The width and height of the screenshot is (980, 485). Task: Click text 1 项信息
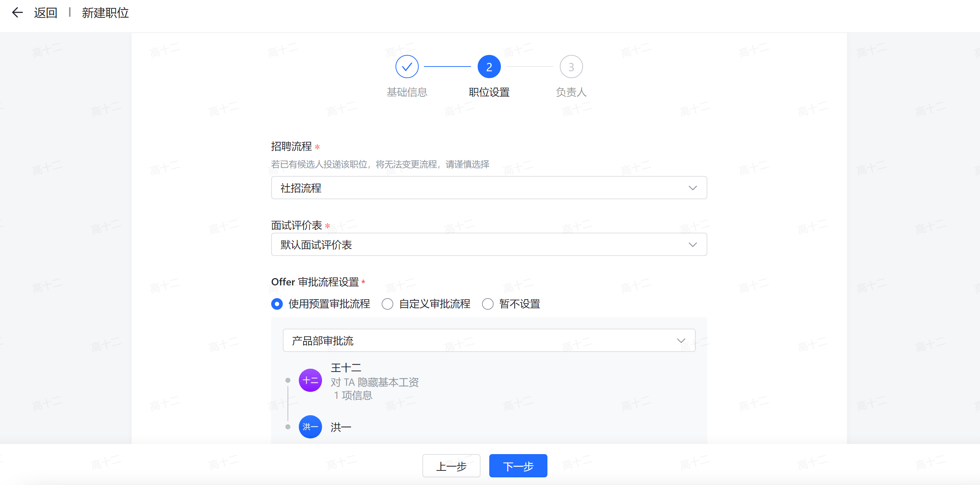(353, 396)
